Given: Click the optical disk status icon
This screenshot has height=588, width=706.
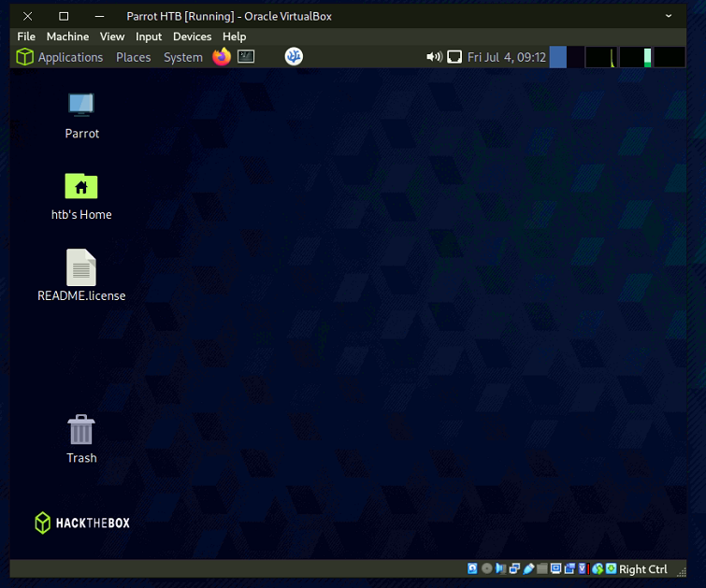Looking at the screenshot, I should click(486, 569).
